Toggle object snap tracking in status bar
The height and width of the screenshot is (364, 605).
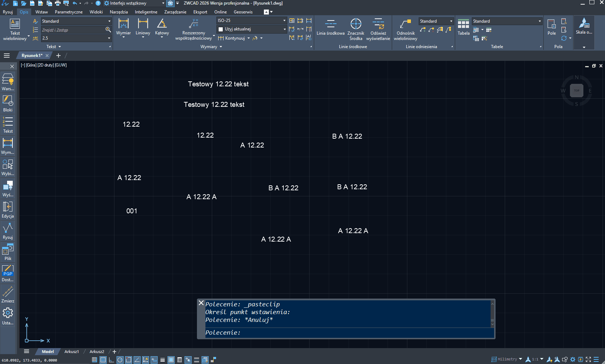tap(137, 360)
